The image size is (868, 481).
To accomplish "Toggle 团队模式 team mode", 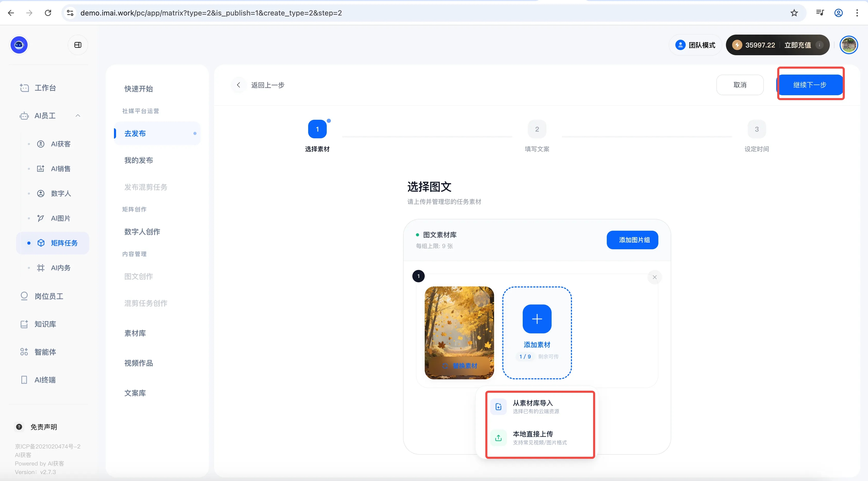I will (x=695, y=45).
